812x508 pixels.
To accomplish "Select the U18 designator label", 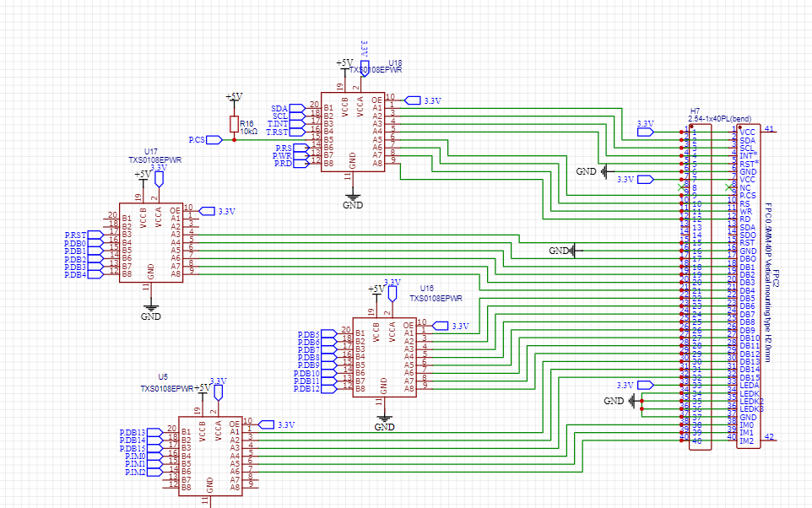I will [395, 63].
